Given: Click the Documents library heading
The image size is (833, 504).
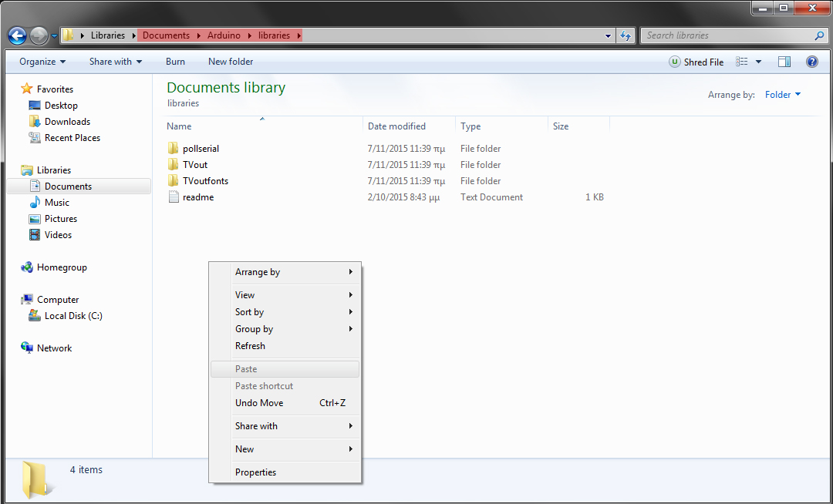Looking at the screenshot, I should [x=226, y=88].
